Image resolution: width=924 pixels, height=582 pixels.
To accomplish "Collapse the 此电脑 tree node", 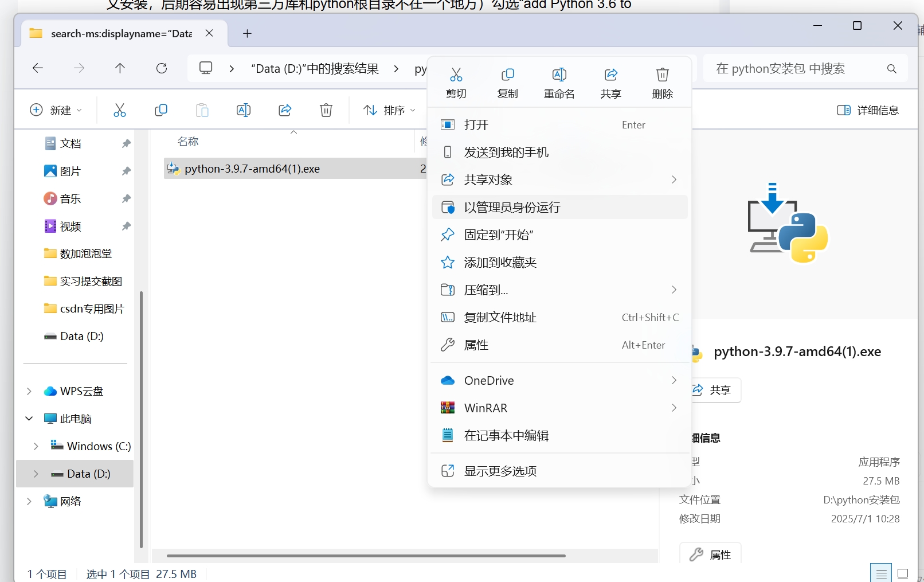I will point(29,419).
